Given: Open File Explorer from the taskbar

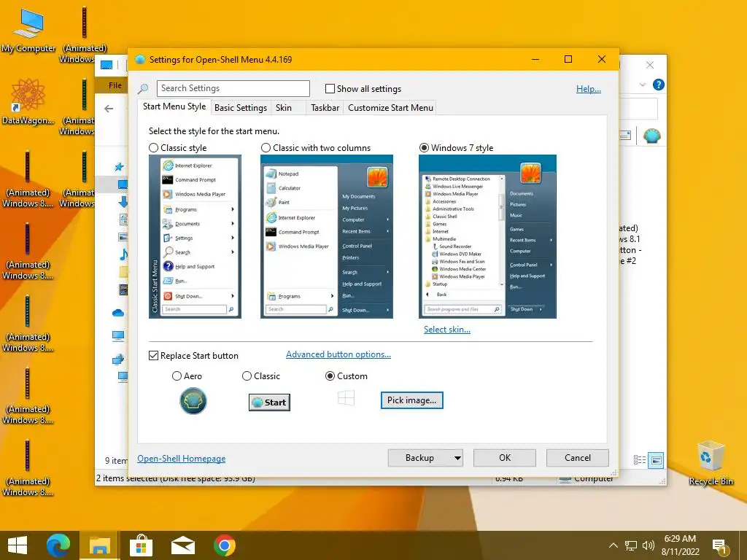Looking at the screenshot, I should point(99,545).
